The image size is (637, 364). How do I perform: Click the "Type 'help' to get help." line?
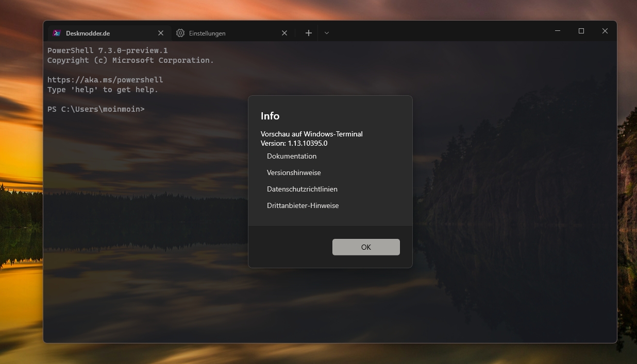coord(103,90)
